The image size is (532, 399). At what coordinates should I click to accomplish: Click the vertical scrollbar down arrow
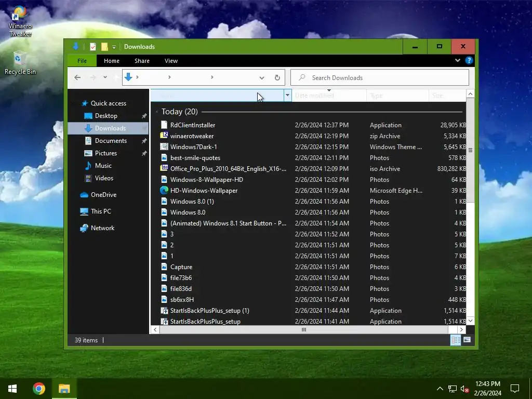coord(470,321)
